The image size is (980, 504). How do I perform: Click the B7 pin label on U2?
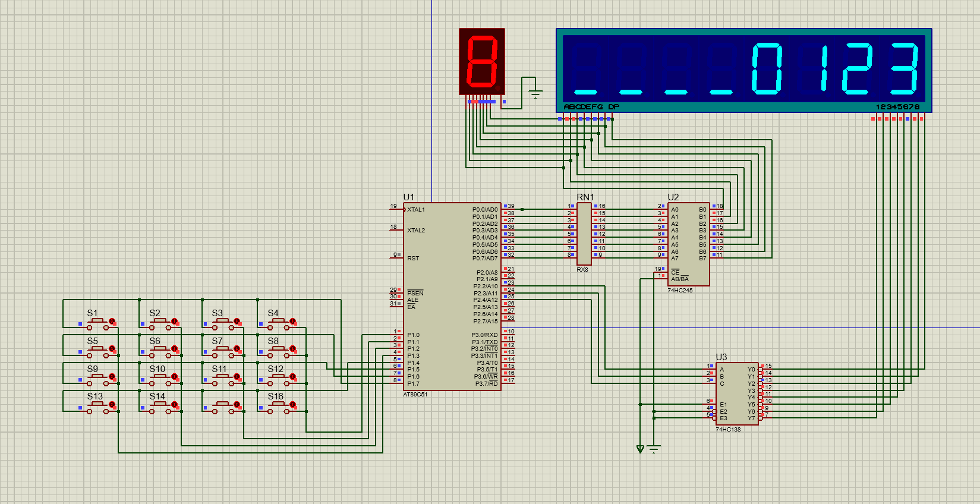point(702,259)
